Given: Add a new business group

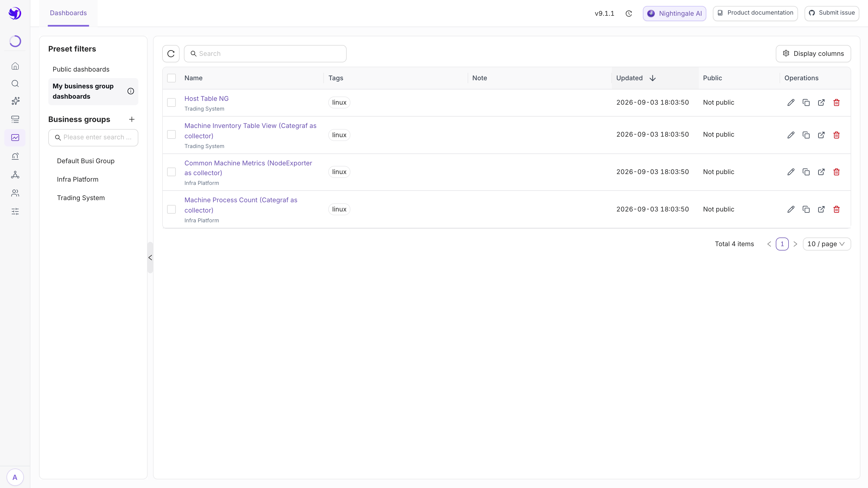Looking at the screenshot, I should click(x=132, y=119).
